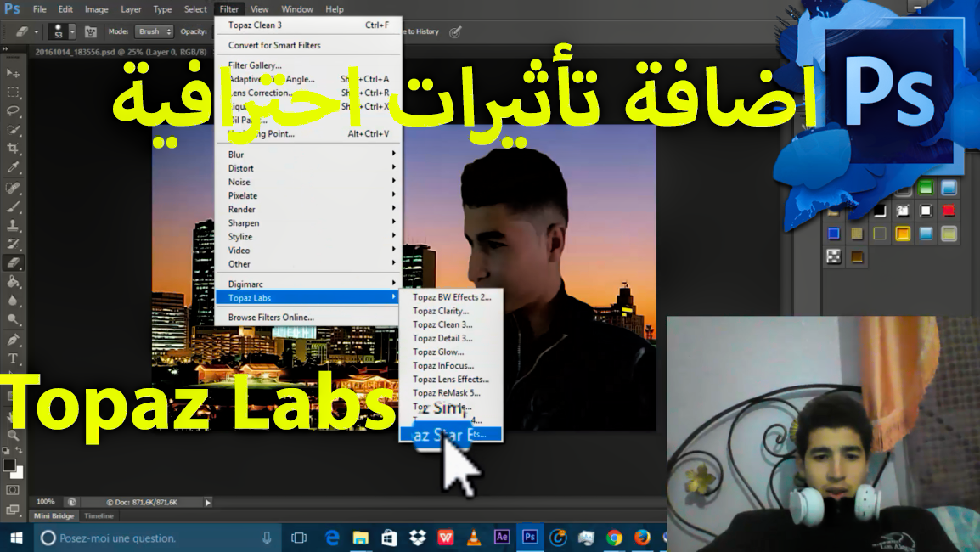This screenshot has height=552, width=980.
Task: Open the eraser Mode dropdown
Action: (x=153, y=31)
